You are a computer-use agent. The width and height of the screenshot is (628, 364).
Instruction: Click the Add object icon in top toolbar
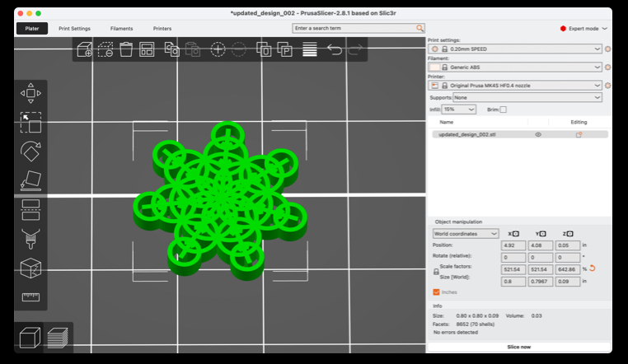84,49
